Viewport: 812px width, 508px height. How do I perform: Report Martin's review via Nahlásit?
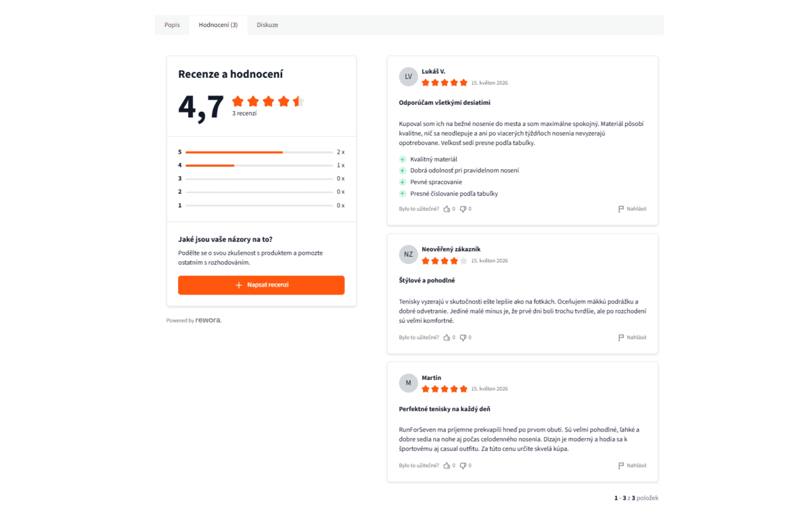(632, 466)
